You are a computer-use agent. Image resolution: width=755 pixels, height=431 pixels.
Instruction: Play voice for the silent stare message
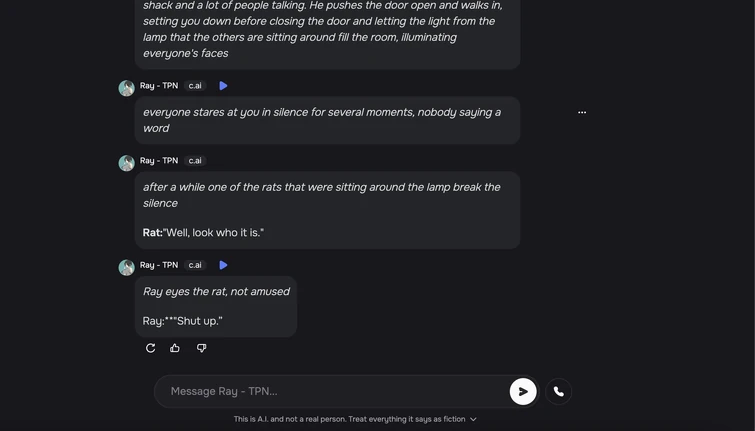coord(223,86)
